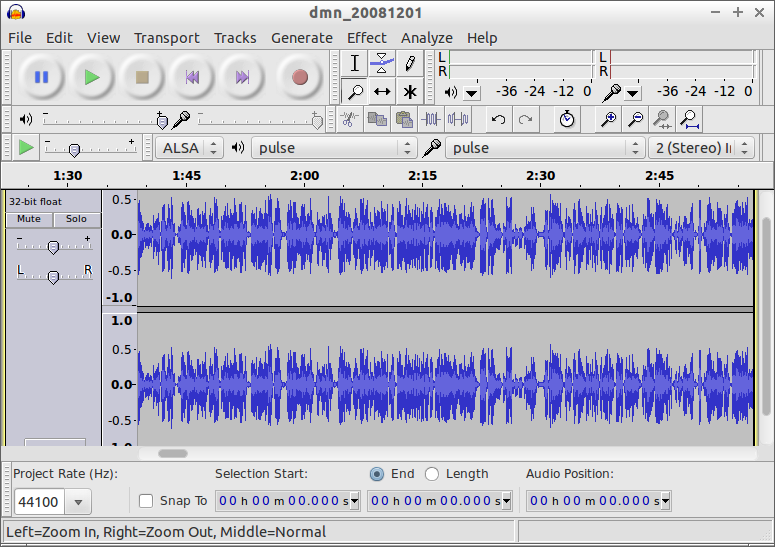Open the Generate menu
The image size is (775, 547).
pos(301,38)
